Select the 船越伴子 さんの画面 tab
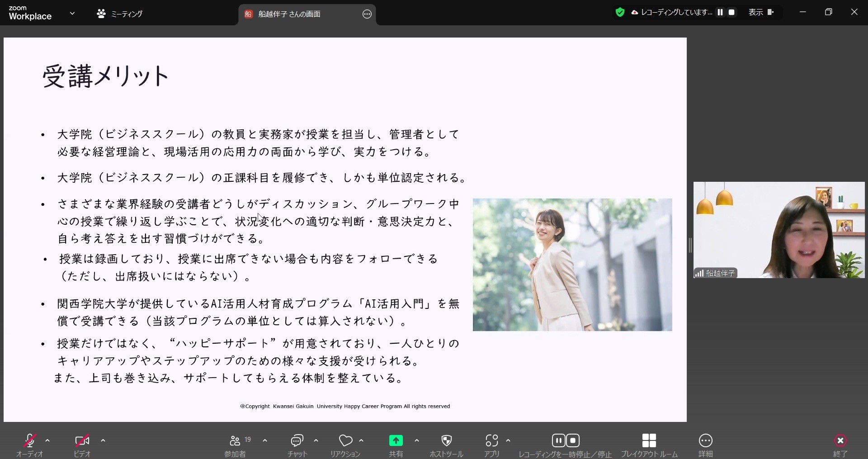The height and width of the screenshot is (459, 868). [289, 14]
